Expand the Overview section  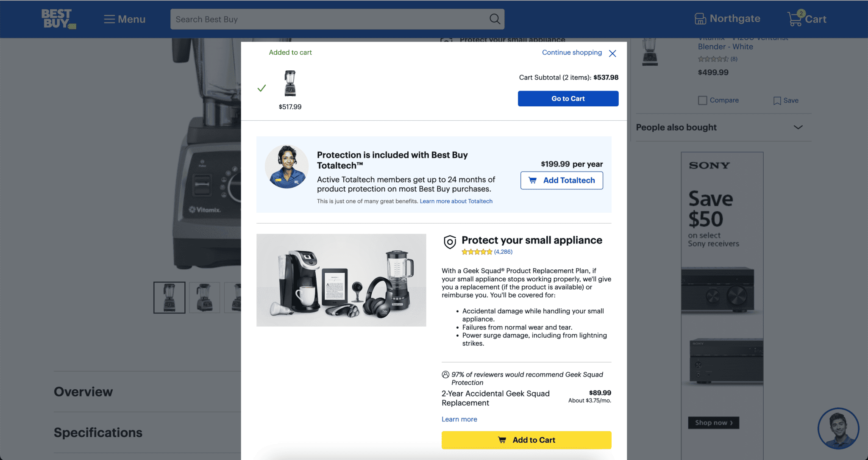83,391
